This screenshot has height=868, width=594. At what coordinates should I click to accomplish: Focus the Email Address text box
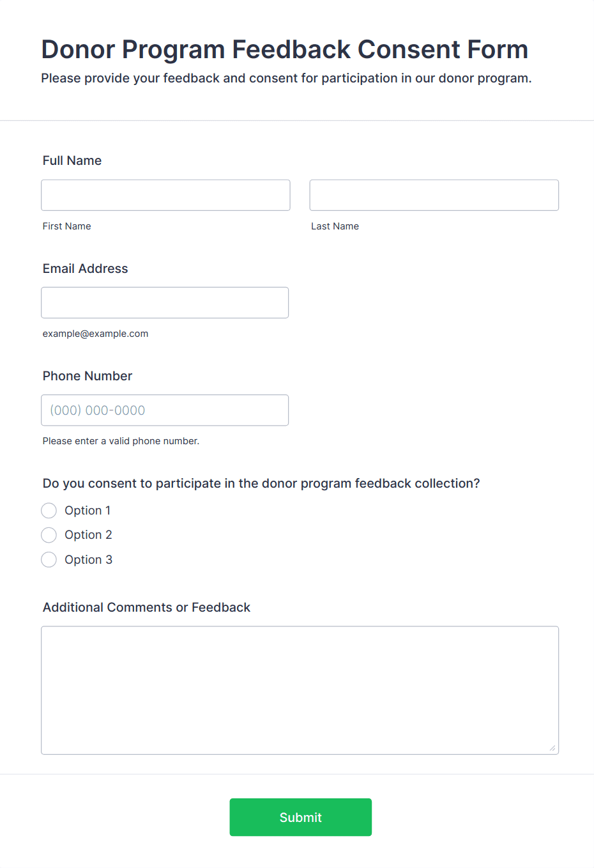pyautogui.click(x=165, y=302)
